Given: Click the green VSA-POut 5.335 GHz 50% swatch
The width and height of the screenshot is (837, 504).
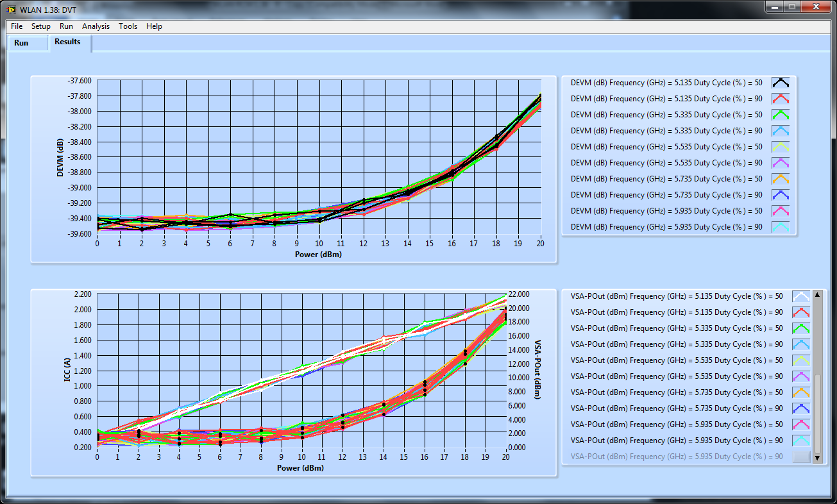Looking at the screenshot, I should 800,328.
